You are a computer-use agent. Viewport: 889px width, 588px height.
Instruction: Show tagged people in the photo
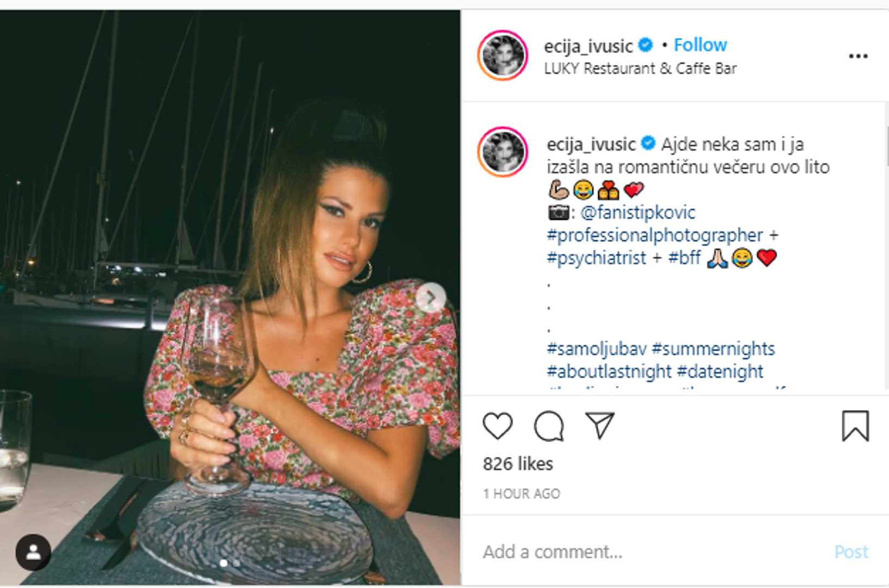pyautogui.click(x=33, y=552)
